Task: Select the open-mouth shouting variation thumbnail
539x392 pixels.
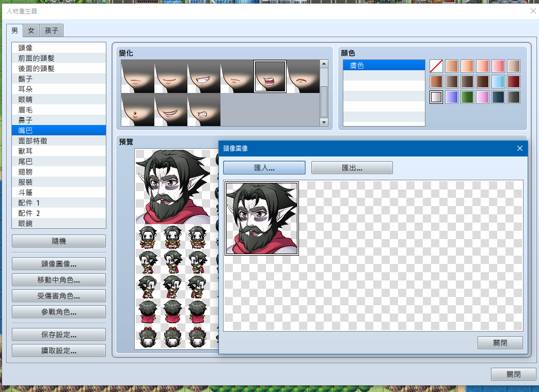Action: tap(270, 76)
